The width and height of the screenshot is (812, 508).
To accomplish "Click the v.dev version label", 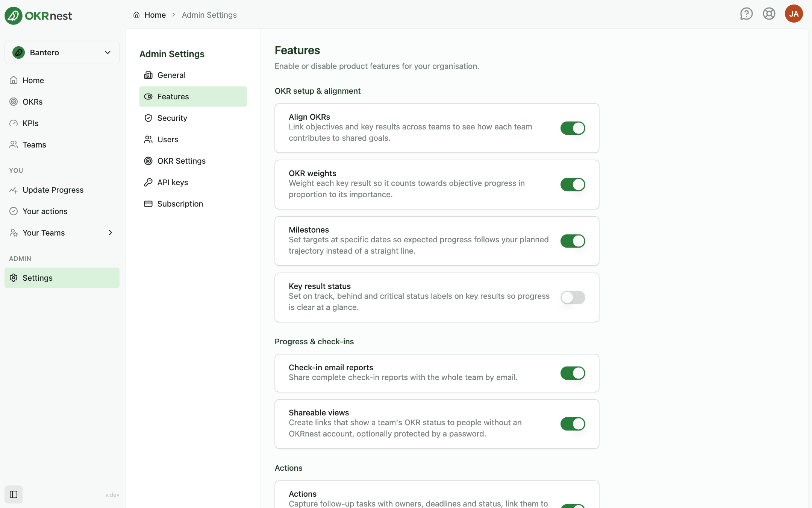I will [112, 495].
